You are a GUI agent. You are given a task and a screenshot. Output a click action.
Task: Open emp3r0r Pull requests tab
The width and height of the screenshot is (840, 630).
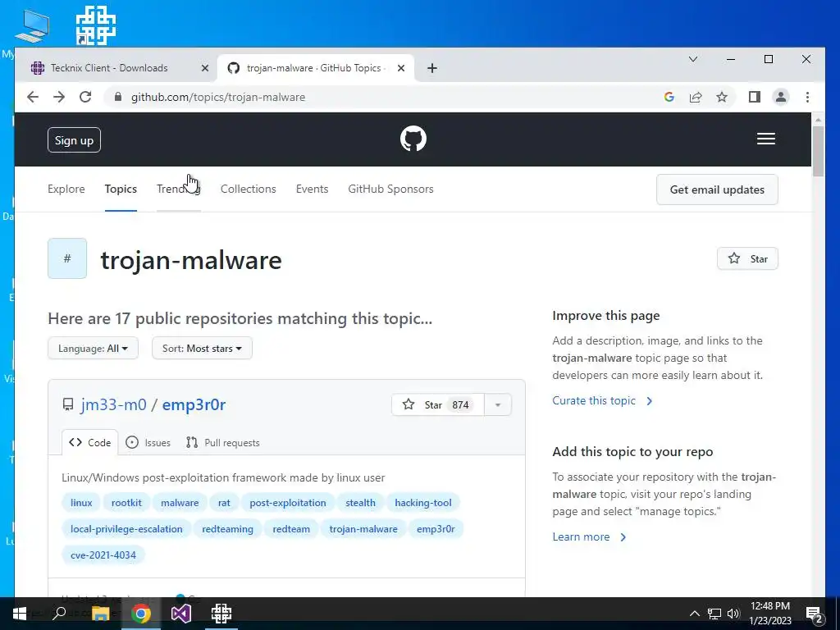(223, 442)
